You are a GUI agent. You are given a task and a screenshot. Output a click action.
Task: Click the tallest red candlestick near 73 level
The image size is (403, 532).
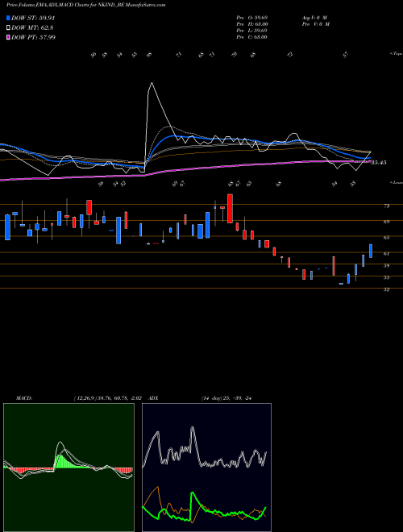(230, 208)
